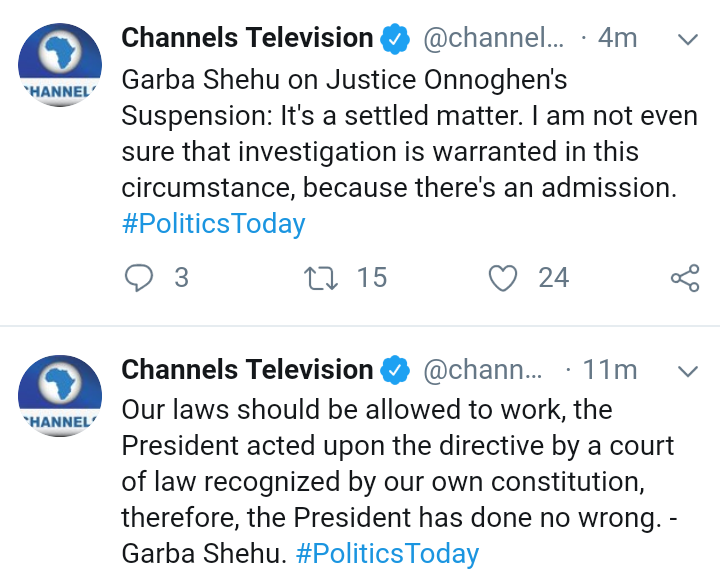Screen dimensions: 720x571
Task: Expand the options chevron on the 11m tweet
Action: click(688, 371)
